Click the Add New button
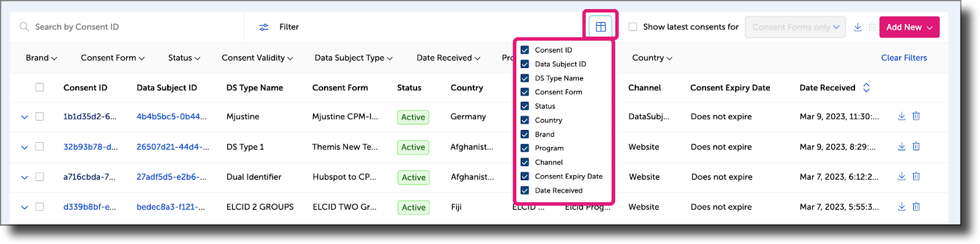Image resolution: width=980 pixels, height=244 pixels. (909, 27)
